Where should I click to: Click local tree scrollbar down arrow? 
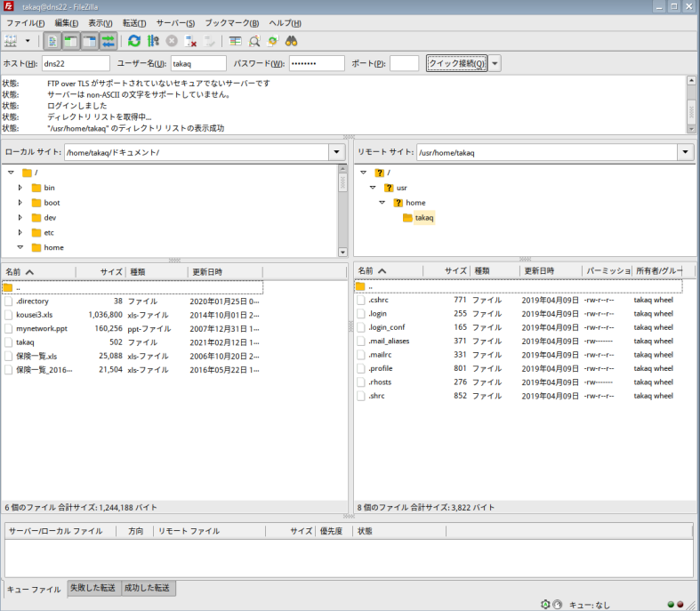pyautogui.click(x=342, y=253)
